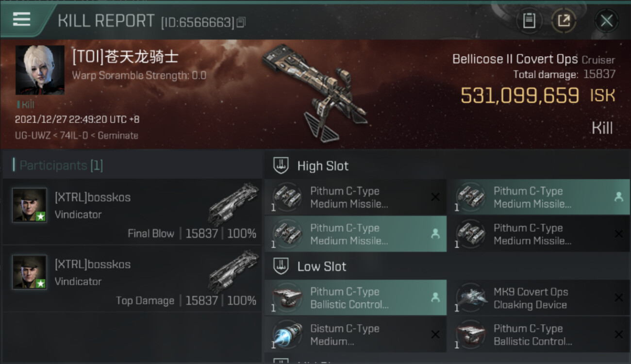Image resolution: width=631 pixels, height=364 pixels.
Task: Click the clipboard report icon
Action: click(529, 21)
